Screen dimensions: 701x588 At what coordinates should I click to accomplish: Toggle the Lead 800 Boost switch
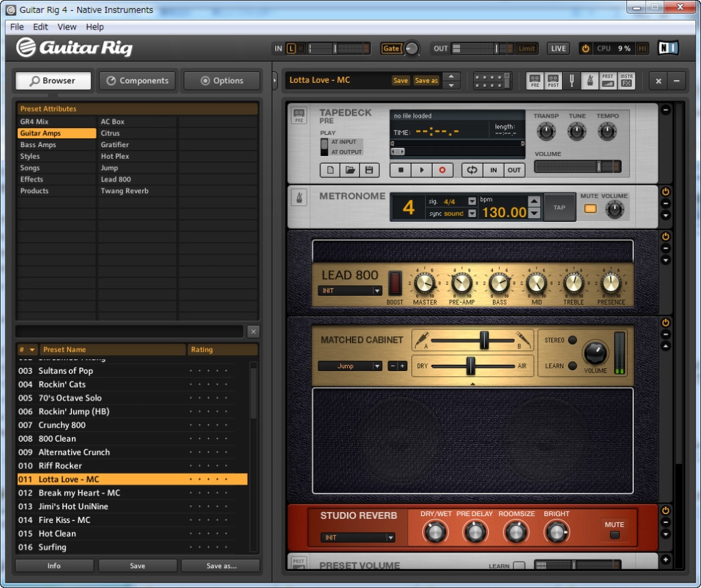click(x=395, y=283)
